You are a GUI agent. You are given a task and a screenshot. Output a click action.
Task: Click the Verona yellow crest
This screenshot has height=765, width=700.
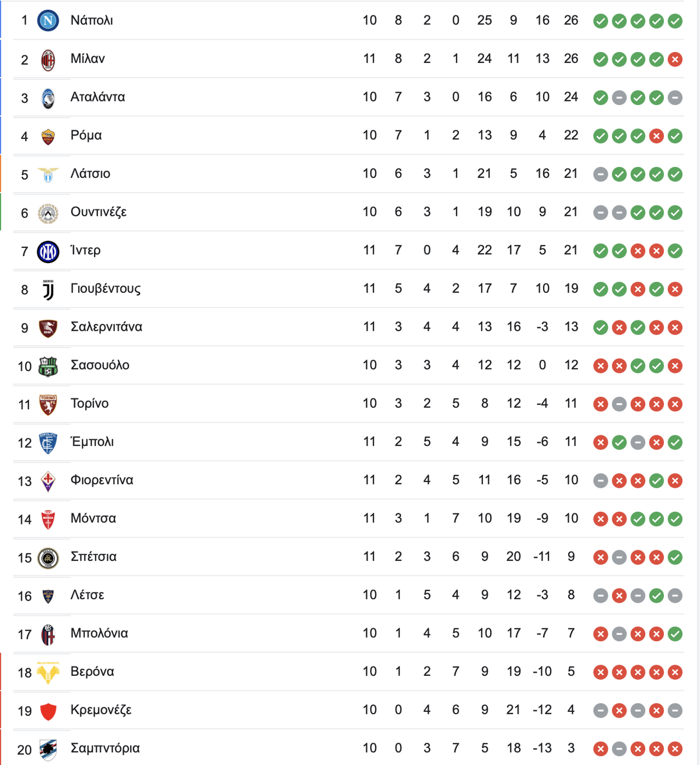[x=48, y=673]
